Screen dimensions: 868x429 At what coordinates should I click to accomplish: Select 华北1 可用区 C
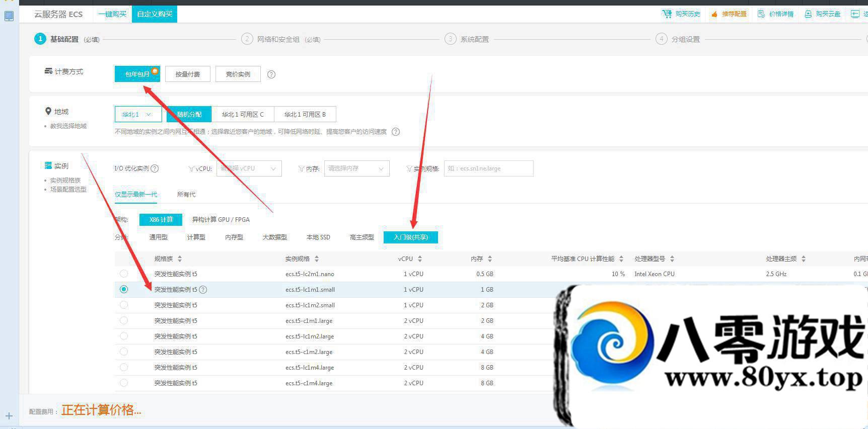point(243,115)
